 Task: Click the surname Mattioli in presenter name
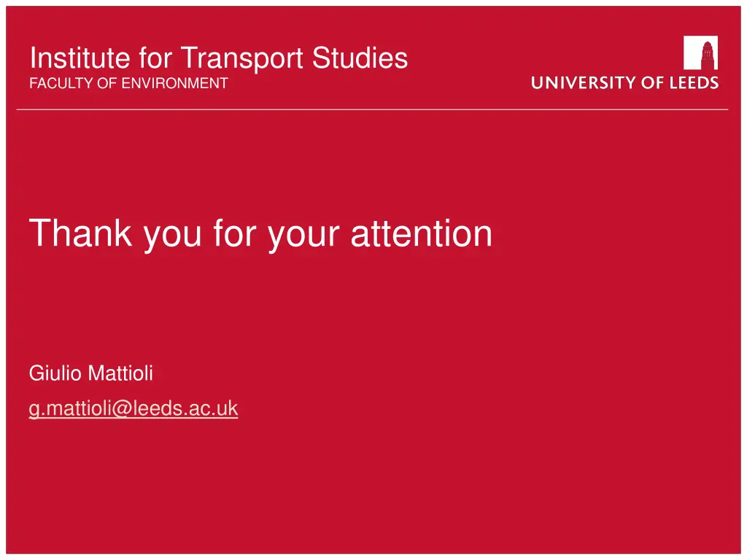(121, 373)
